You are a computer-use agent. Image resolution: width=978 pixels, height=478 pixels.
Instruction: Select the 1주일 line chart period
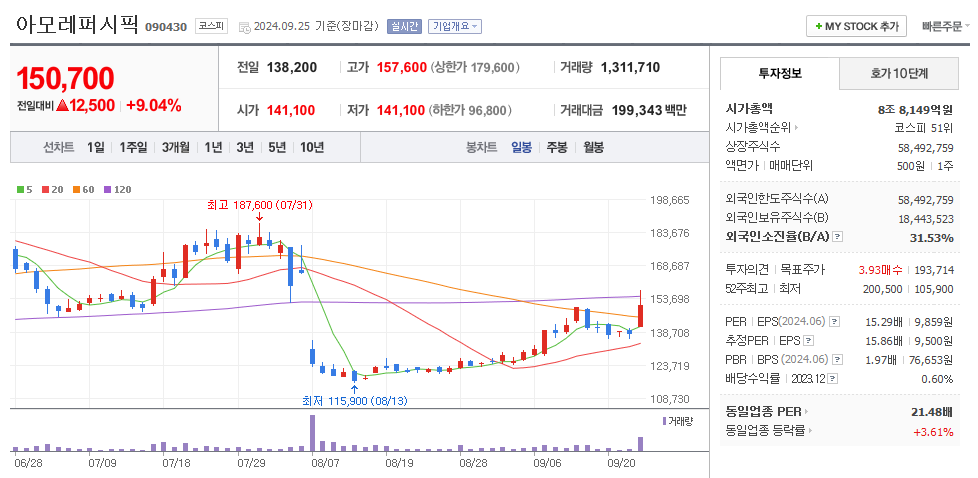133,148
